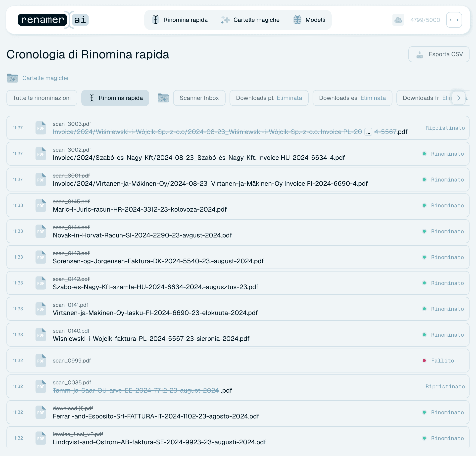Viewport: 476px width, 456px height.
Task: Click the cloud sync icon
Action: (398, 20)
